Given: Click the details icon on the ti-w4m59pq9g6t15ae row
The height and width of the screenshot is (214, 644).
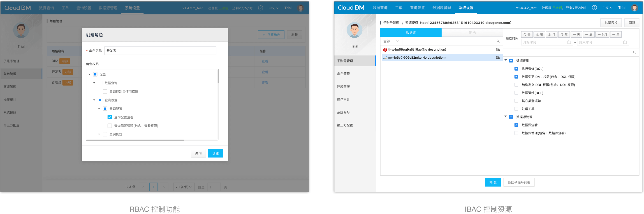Looking at the screenshot, I should pos(498,50).
